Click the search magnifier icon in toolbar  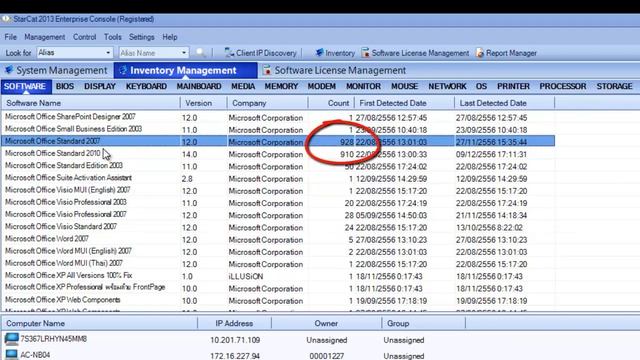[x=200, y=53]
